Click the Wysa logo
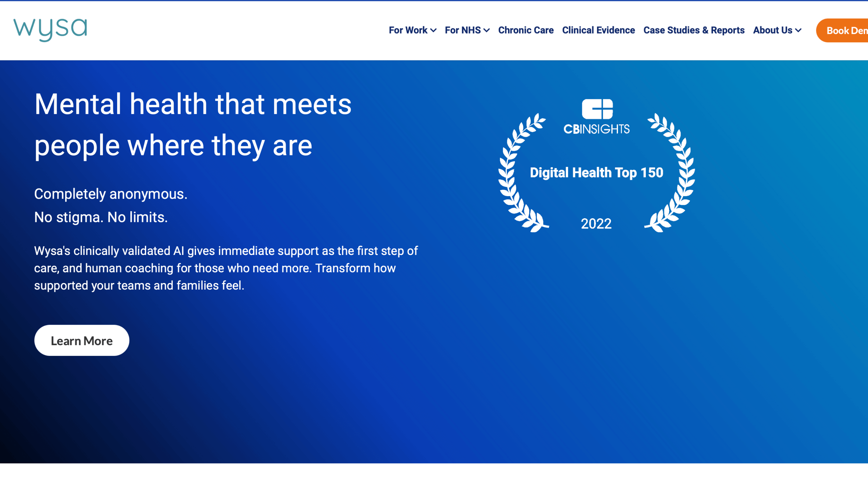The image size is (868, 495). [x=50, y=30]
